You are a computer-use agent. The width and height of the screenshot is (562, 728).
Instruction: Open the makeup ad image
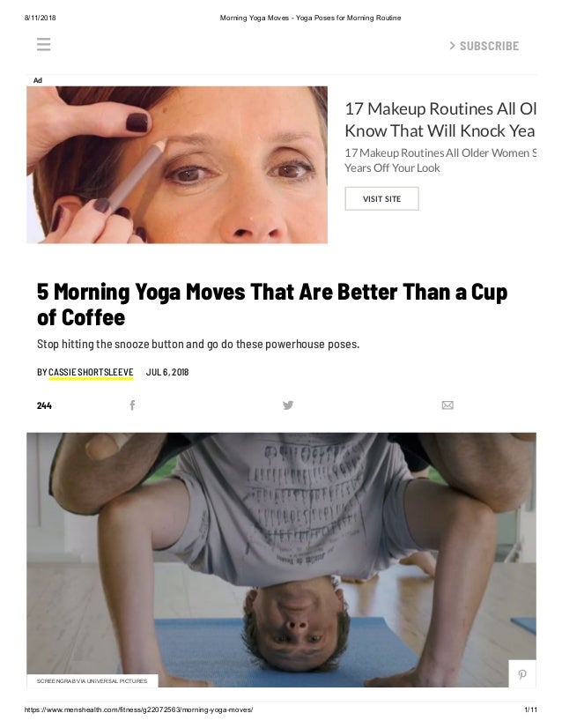click(x=177, y=165)
